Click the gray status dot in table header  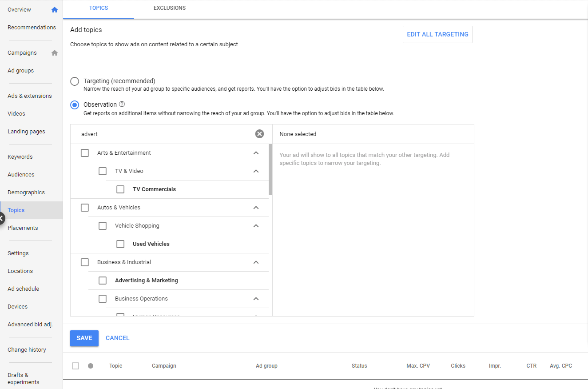tap(91, 365)
